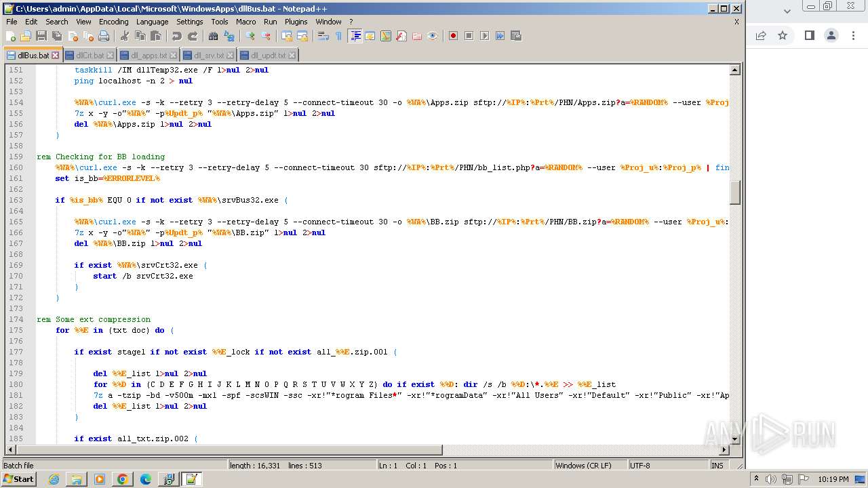Open Find with binoculars icon

(214, 36)
